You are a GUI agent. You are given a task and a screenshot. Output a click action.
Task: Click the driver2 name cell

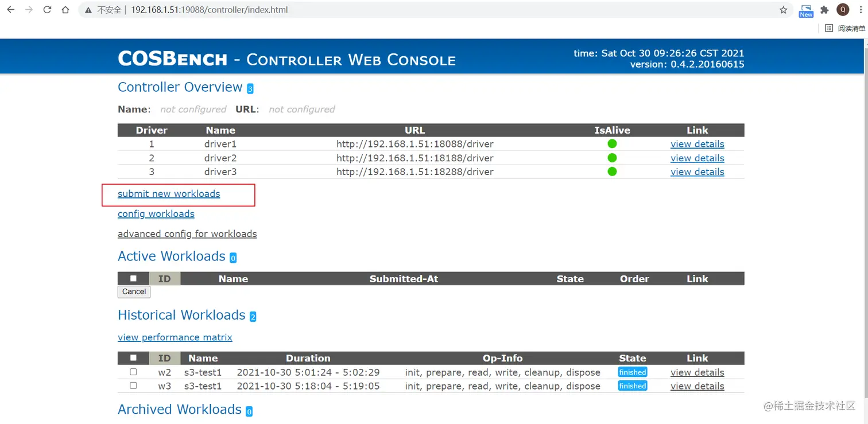click(x=220, y=158)
